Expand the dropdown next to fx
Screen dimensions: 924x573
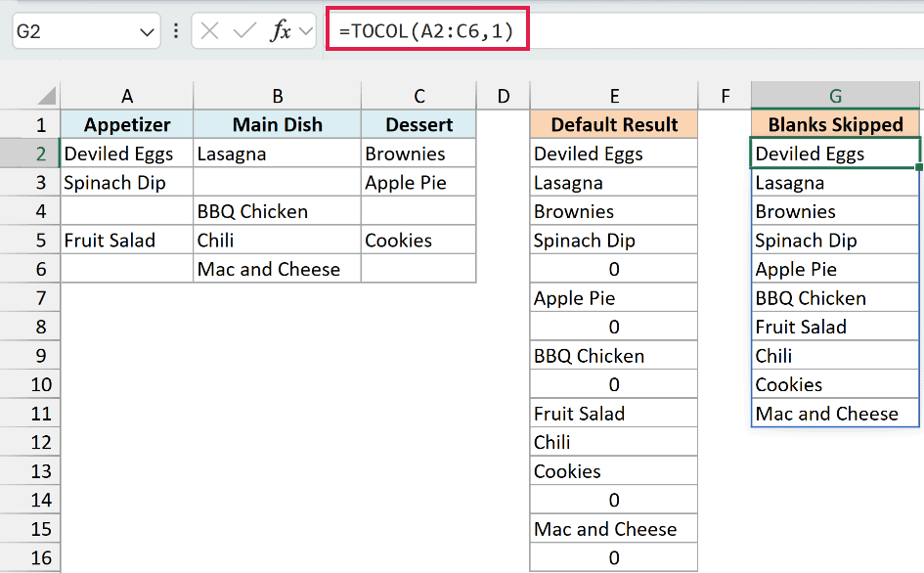(306, 30)
